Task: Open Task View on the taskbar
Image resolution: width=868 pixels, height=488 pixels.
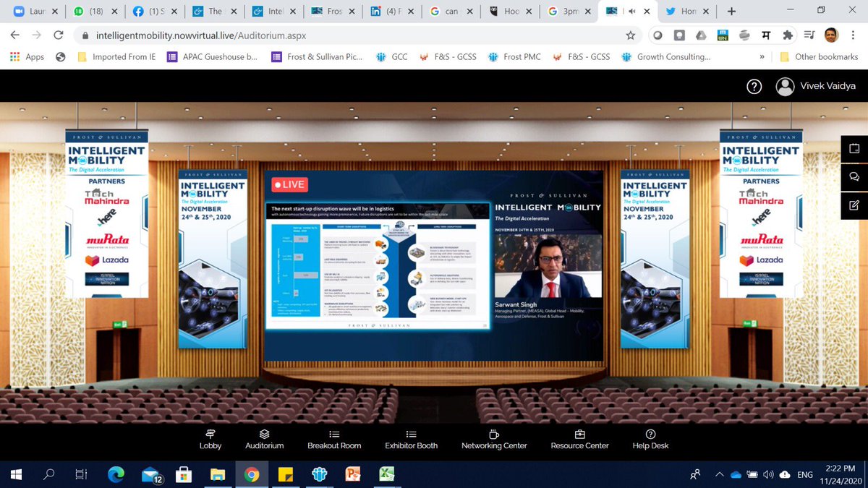Action: 82,474
